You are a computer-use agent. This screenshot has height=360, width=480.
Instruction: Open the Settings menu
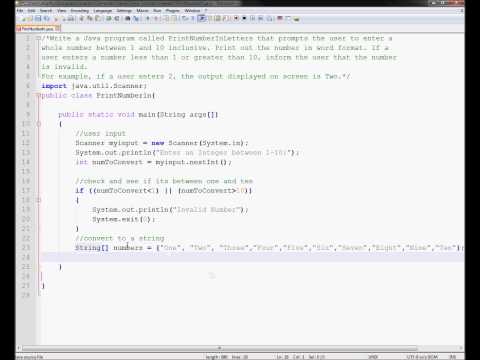(x=124, y=11)
